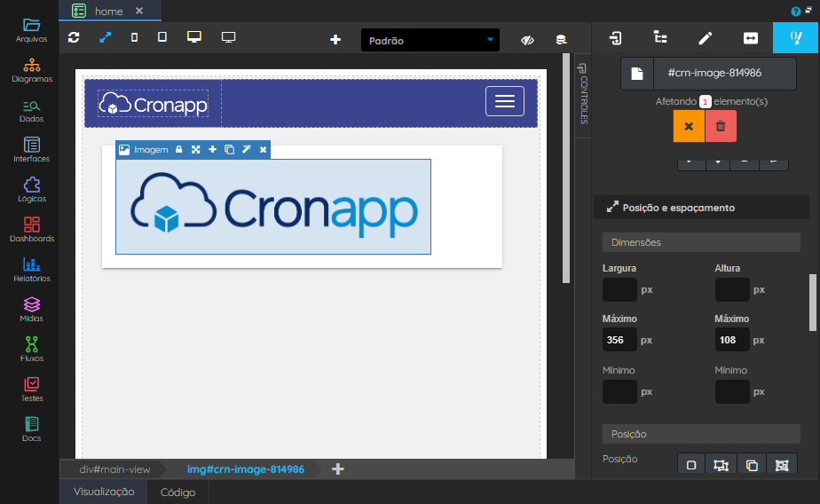Toggle the responsive expand arrows icon
This screenshot has width=820, height=504.
(105, 37)
